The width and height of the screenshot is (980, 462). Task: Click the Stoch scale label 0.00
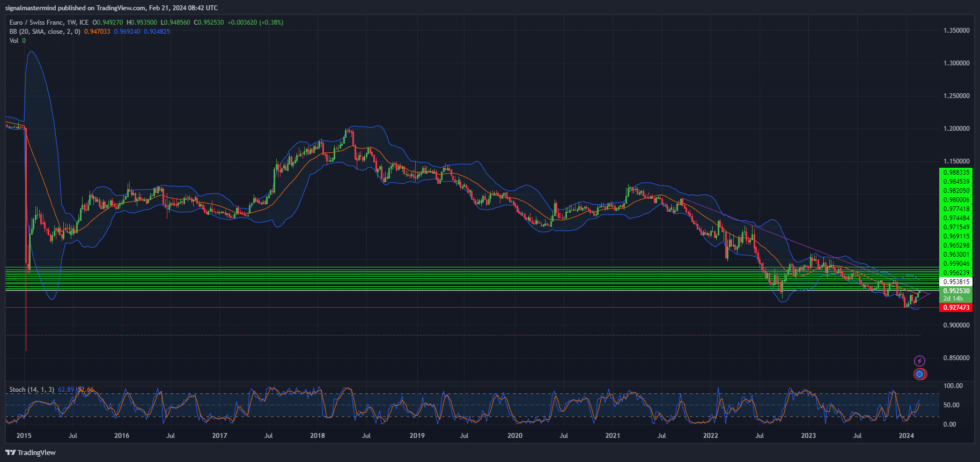tap(949, 424)
